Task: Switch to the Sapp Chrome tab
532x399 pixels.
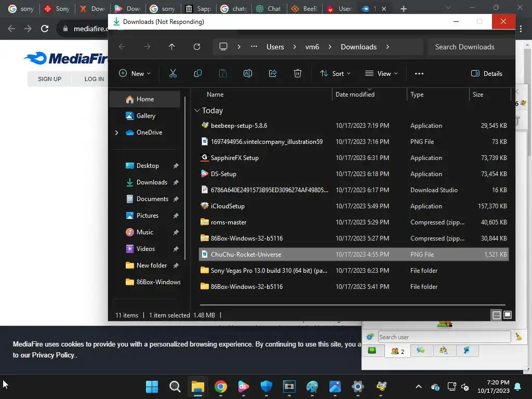Action: pyautogui.click(x=198, y=9)
